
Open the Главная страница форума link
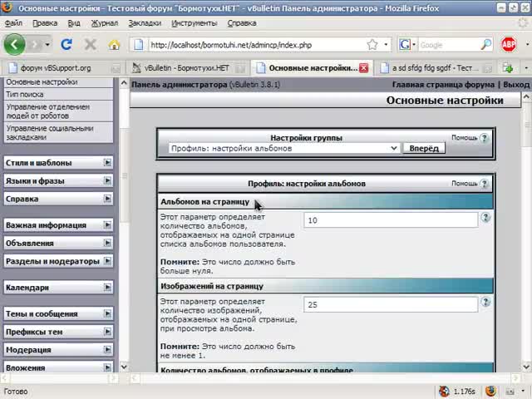443,84
